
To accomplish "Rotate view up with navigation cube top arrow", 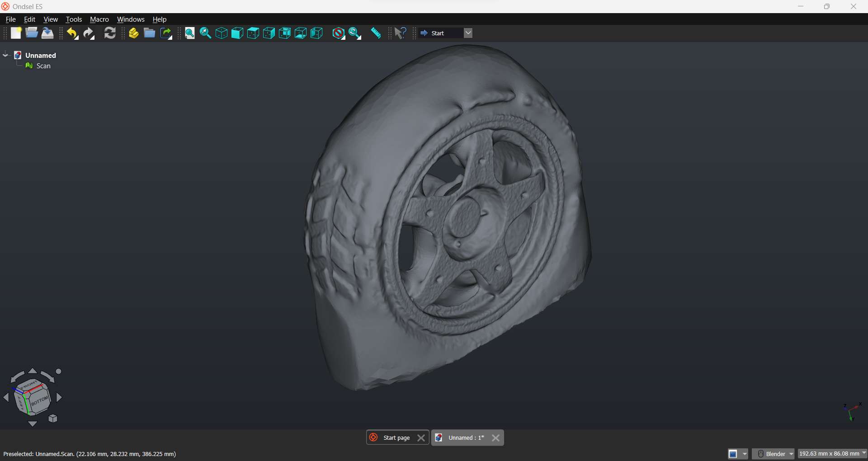I will [33, 371].
